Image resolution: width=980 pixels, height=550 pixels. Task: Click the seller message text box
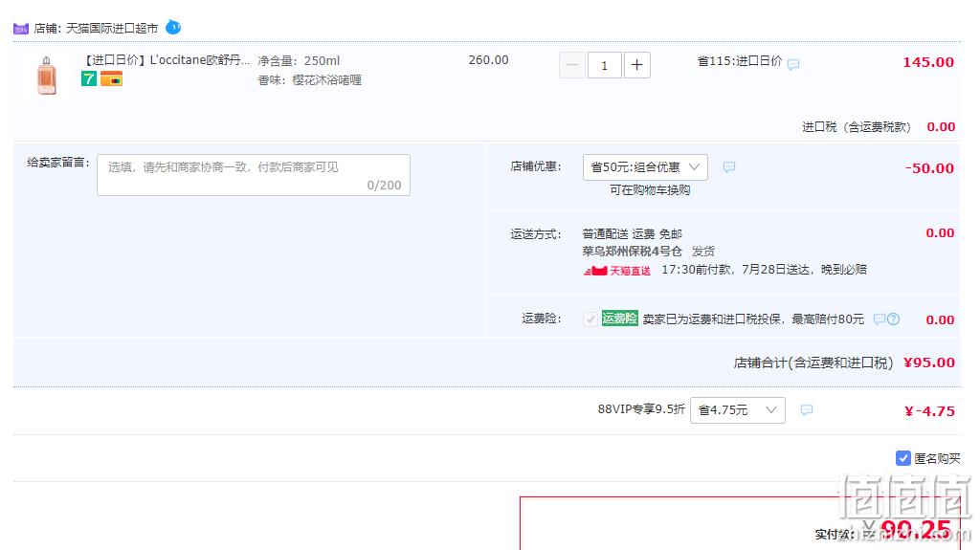[x=254, y=175]
